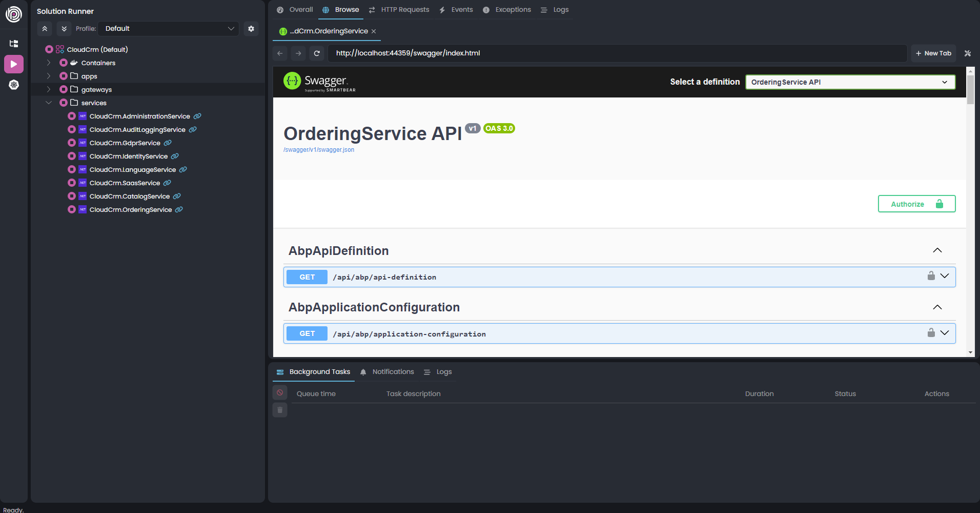980x513 pixels.
Task: Open the Select a definition dropdown
Action: (849, 82)
